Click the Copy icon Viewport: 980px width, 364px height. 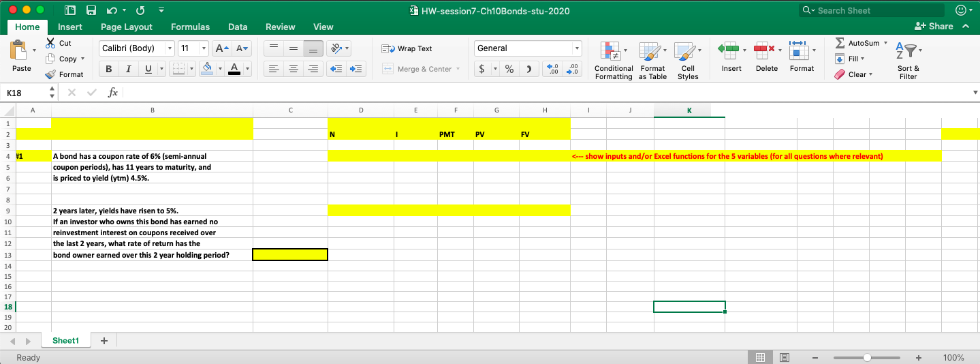click(51, 59)
